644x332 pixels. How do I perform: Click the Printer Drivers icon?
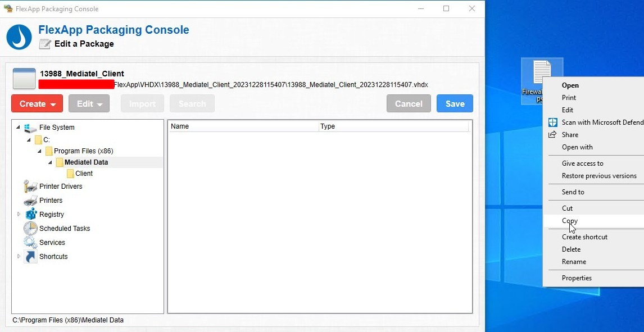(30, 187)
